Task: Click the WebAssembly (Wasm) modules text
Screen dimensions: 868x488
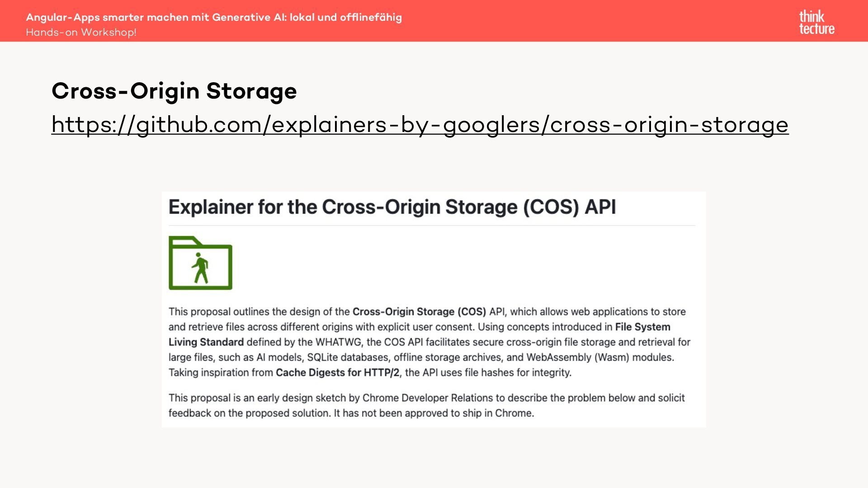Action: [599, 357]
